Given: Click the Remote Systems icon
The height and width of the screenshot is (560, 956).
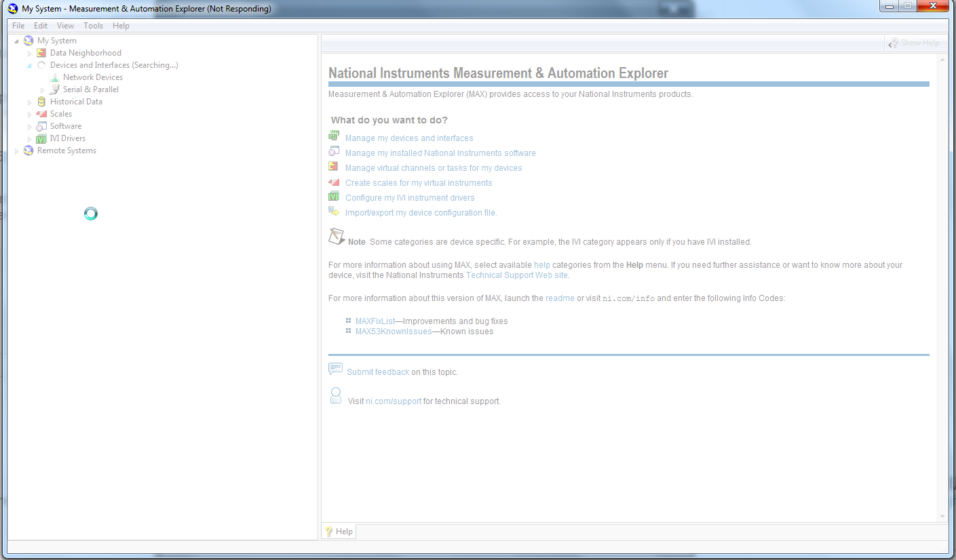Looking at the screenshot, I should pos(28,151).
